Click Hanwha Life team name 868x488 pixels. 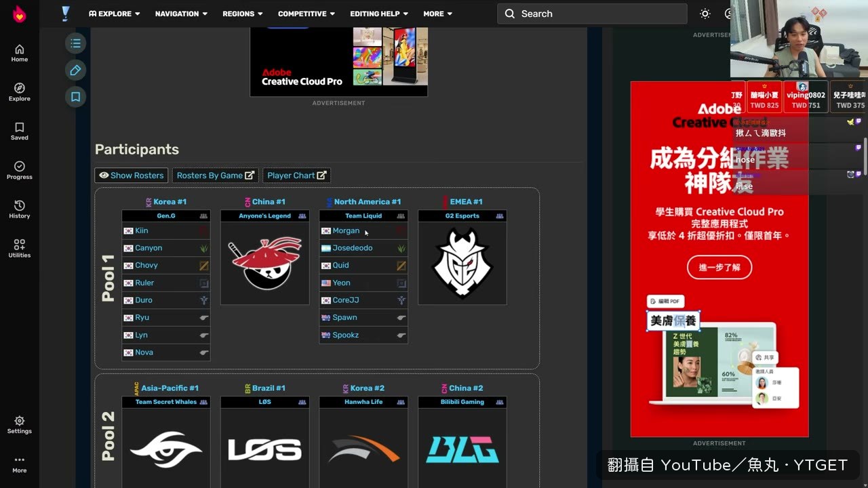(x=363, y=402)
